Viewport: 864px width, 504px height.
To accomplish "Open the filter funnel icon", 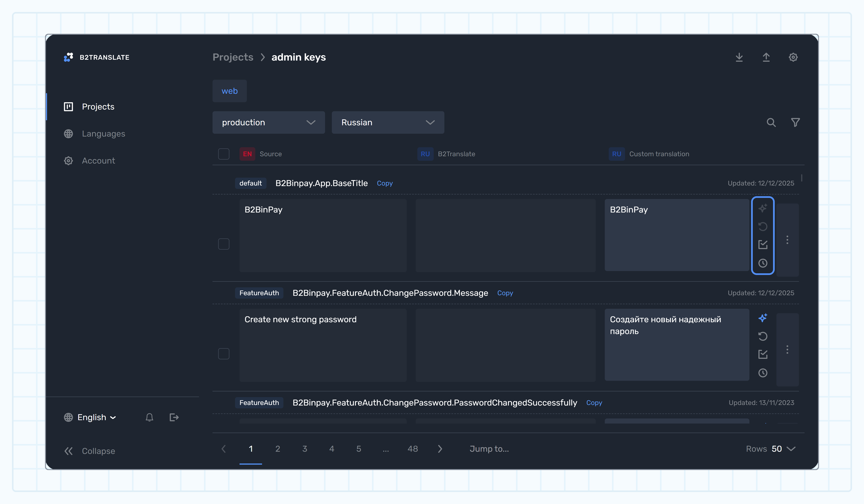I will 795,122.
